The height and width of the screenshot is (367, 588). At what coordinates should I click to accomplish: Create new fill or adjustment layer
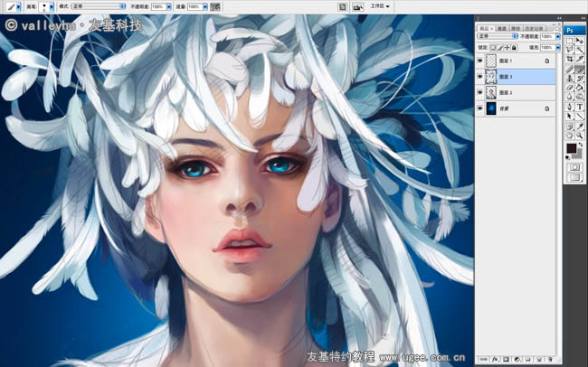pos(517,359)
